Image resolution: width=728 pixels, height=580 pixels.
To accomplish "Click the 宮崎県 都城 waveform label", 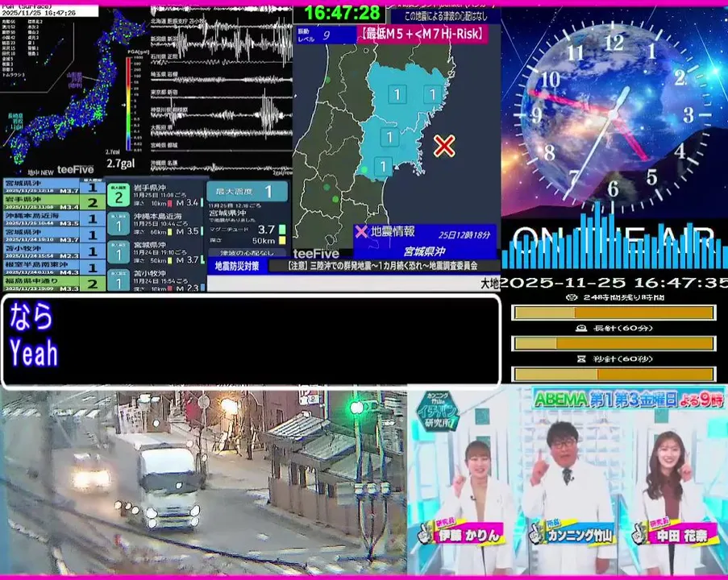I will click(164, 145).
